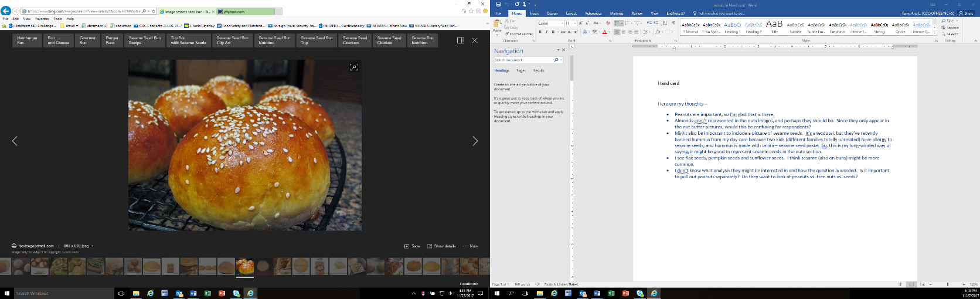The height and width of the screenshot is (299, 980).
Task: Expand the Calibri font name dropdown
Action: click(x=562, y=23)
